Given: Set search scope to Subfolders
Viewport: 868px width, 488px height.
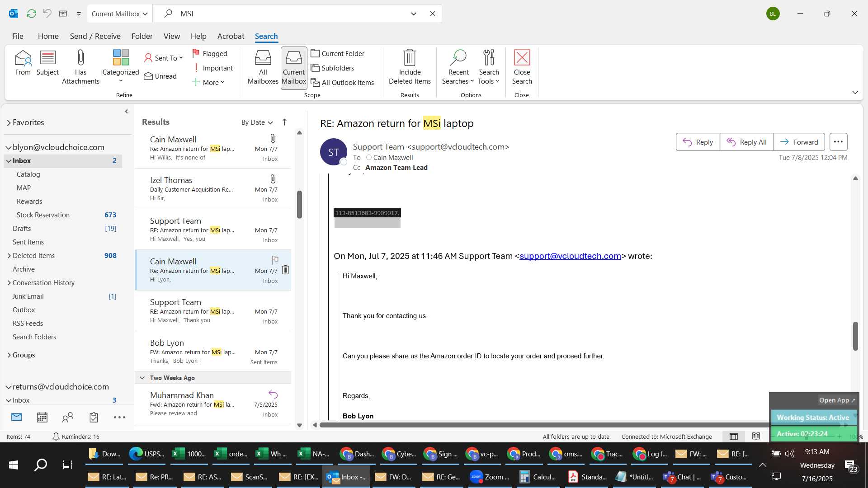Looking at the screenshot, I should (333, 68).
